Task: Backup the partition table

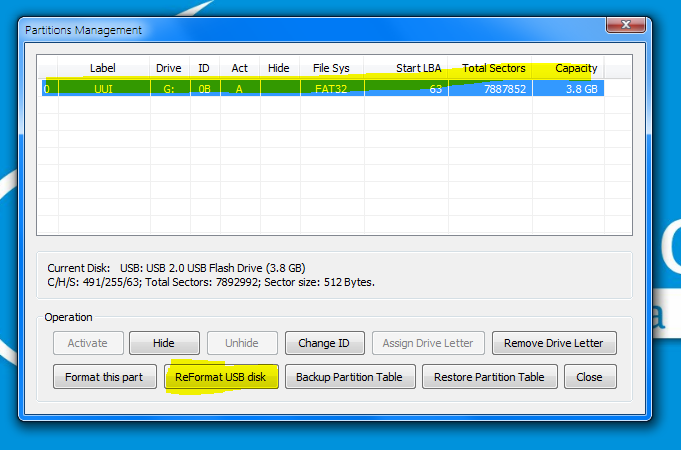Action: (x=350, y=377)
